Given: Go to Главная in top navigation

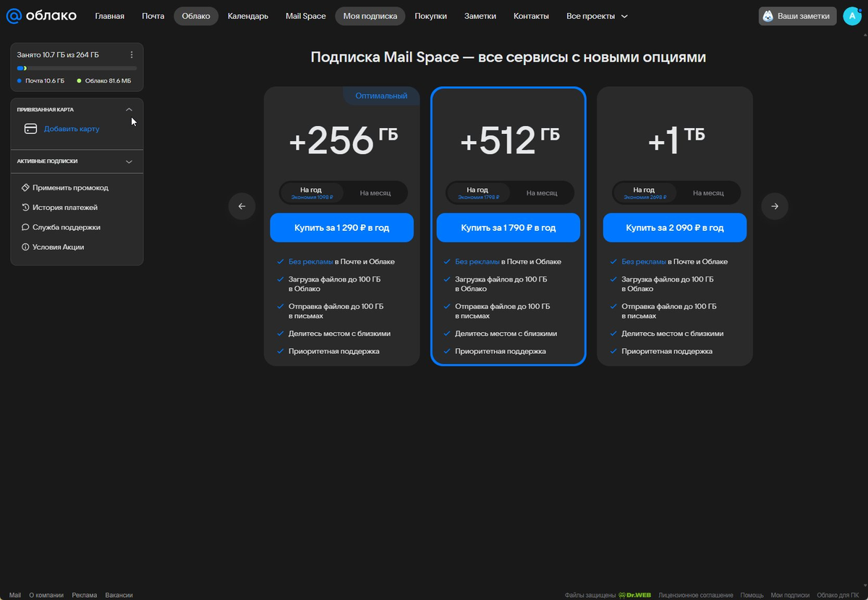Looking at the screenshot, I should tap(109, 16).
